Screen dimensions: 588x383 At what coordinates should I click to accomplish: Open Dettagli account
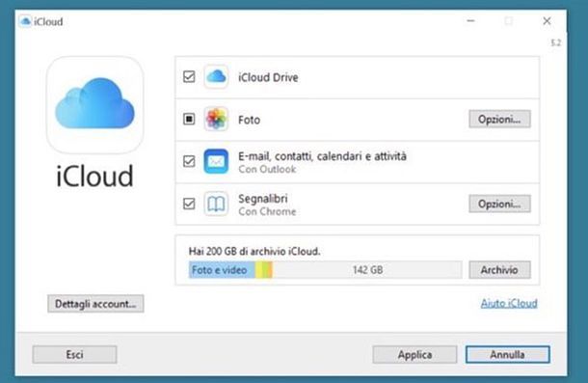95,303
